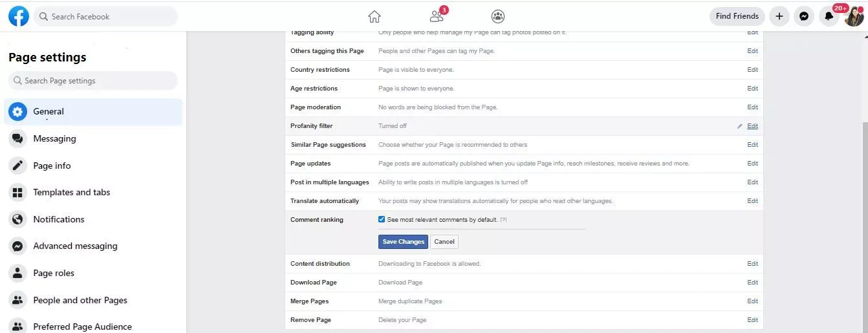
Task: Cancel the comment ranking edit
Action: (444, 242)
